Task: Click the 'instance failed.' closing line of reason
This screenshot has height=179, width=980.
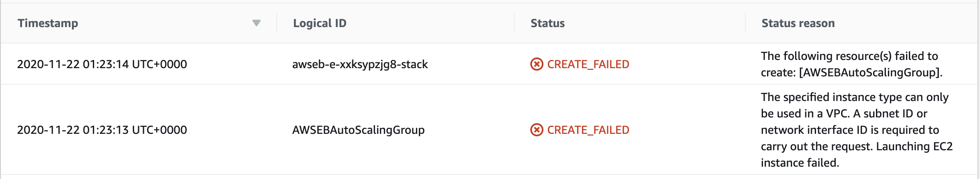Action: 800,163
